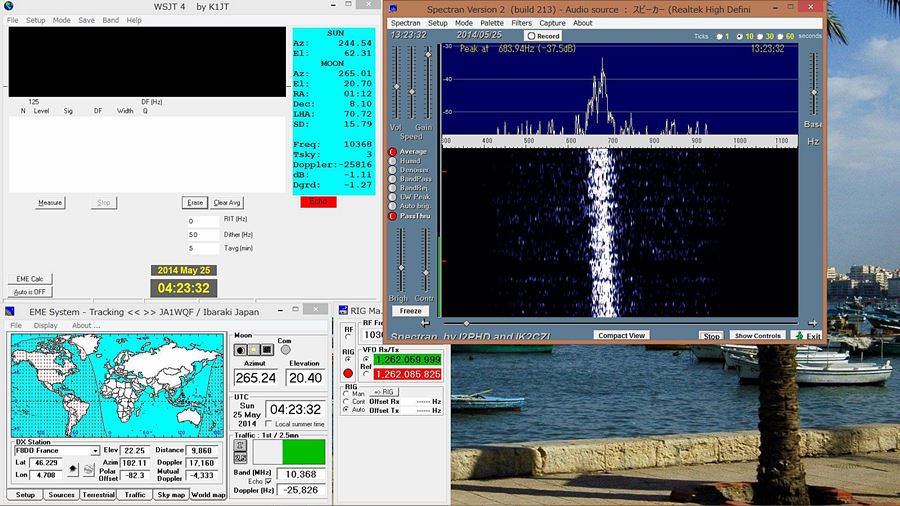The image size is (900, 506).
Task: Click the first moon phase icon
Action: 240,350
